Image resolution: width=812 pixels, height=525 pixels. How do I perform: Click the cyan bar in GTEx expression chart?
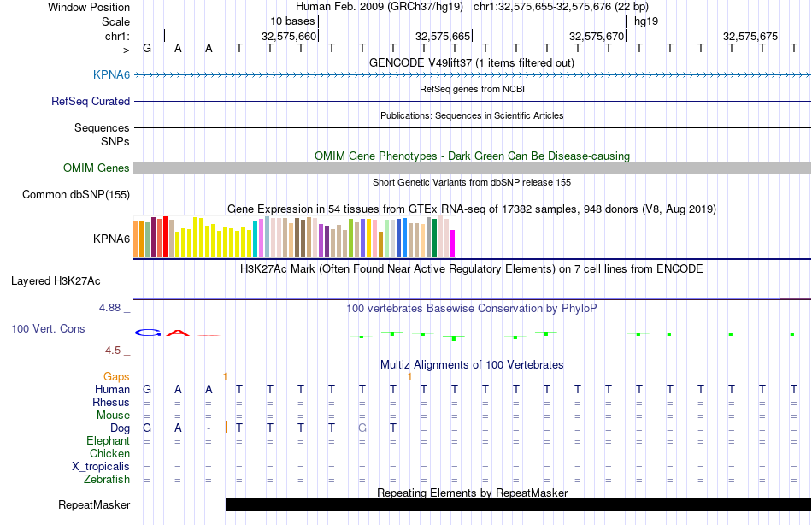[256, 239]
